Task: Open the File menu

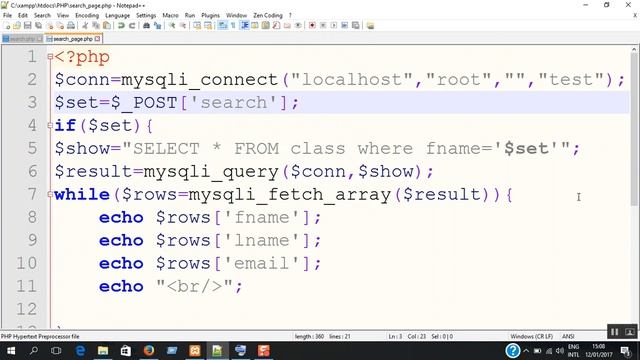Action: (x=7, y=15)
